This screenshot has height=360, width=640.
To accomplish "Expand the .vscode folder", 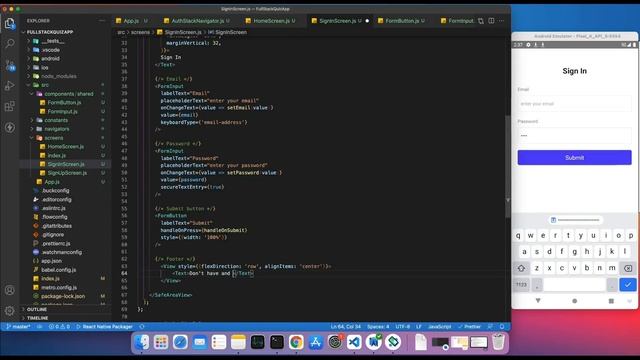I will pyautogui.click(x=51, y=50).
